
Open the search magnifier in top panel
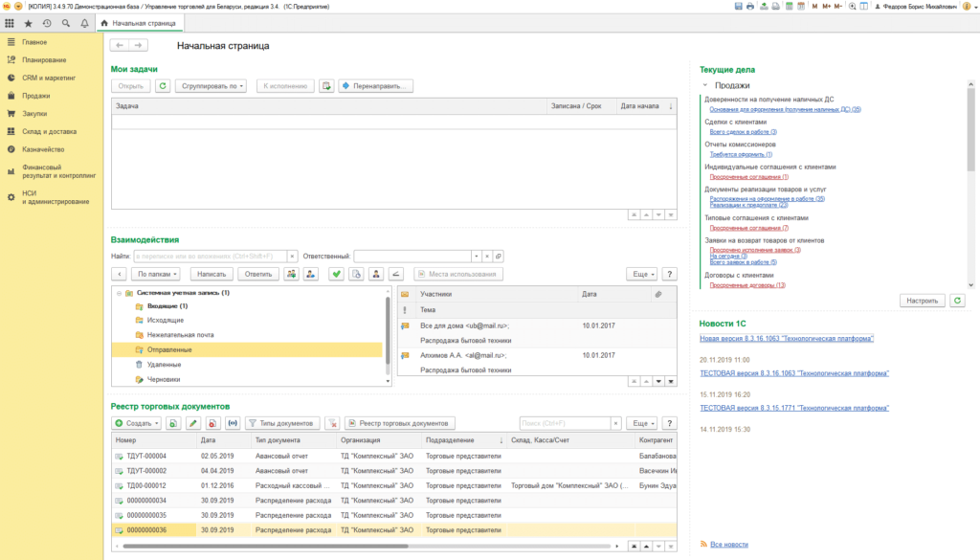tap(66, 23)
